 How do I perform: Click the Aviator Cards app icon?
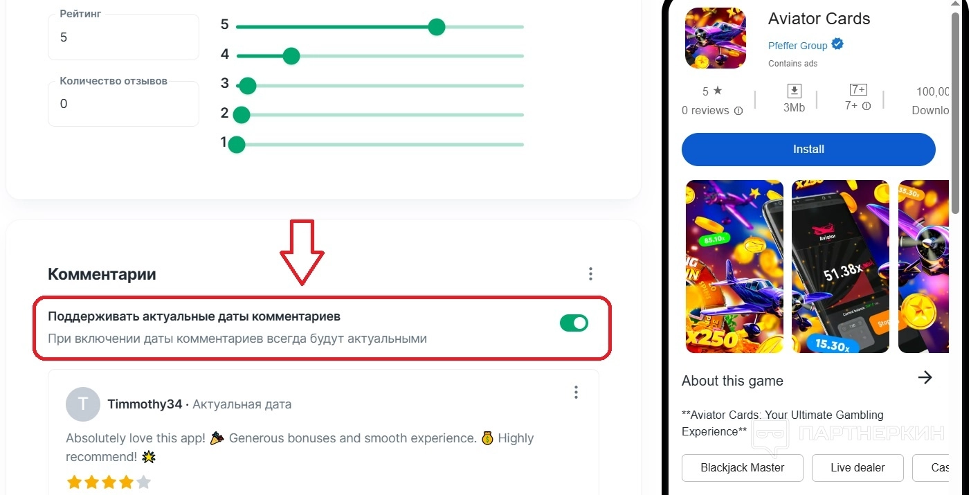tap(715, 38)
